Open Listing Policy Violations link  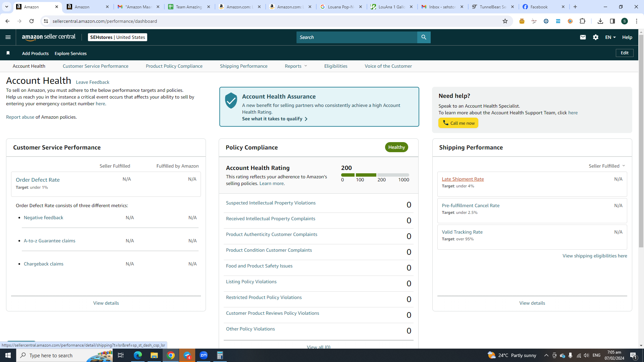click(x=251, y=282)
